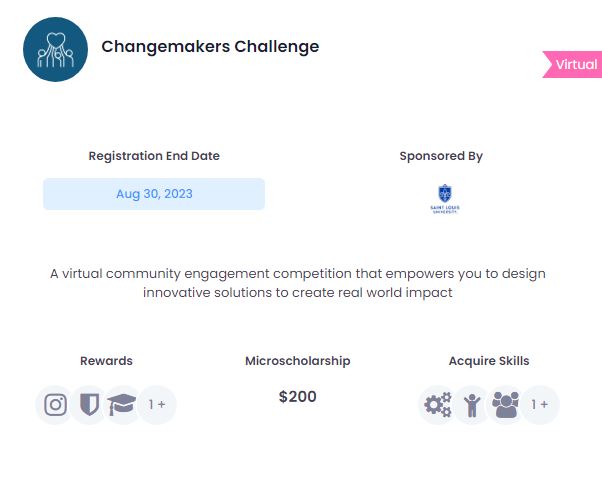Click the gears skill icon
This screenshot has height=490, width=602.
pyautogui.click(x=438, y=405)
